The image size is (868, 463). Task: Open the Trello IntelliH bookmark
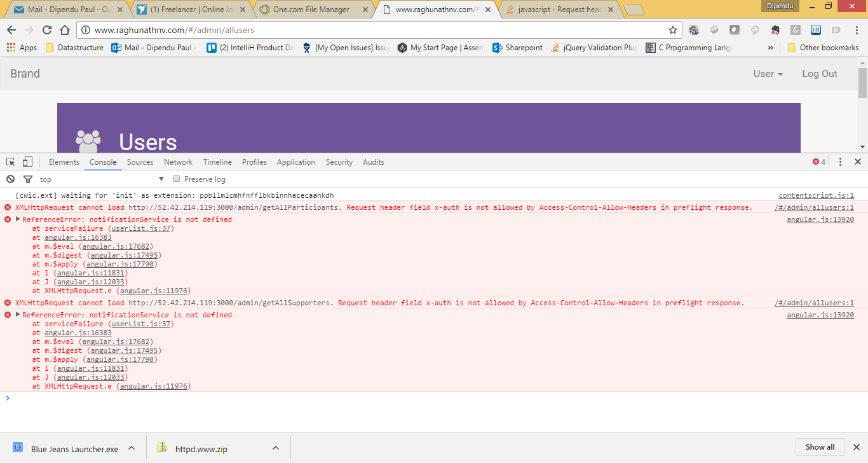[x=250, y=48]
